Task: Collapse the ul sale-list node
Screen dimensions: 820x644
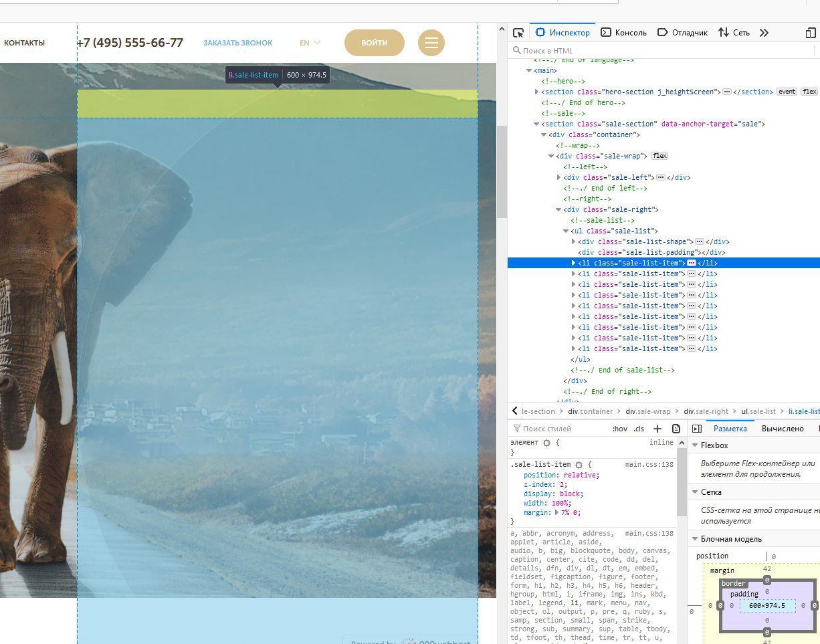Action: tap(566, 231)
